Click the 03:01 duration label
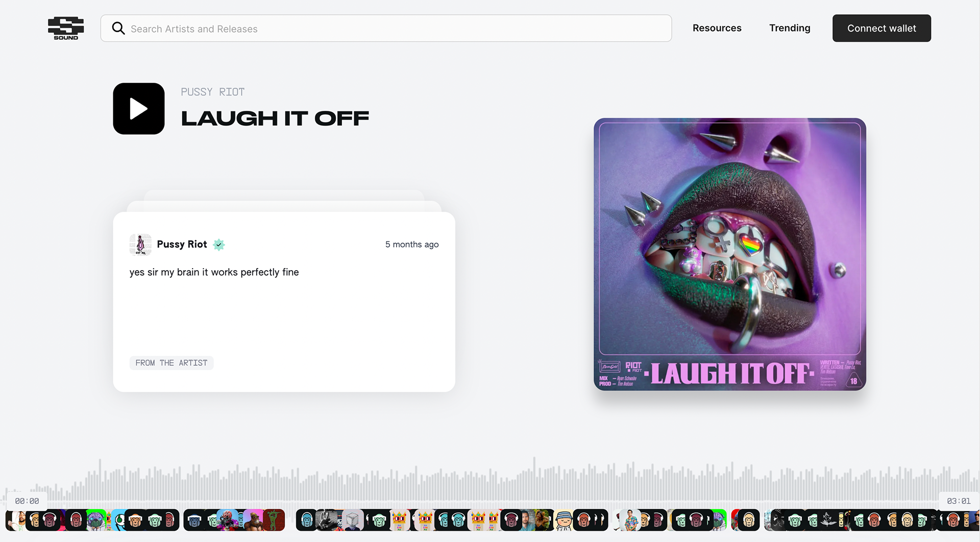 click(959, 501)
